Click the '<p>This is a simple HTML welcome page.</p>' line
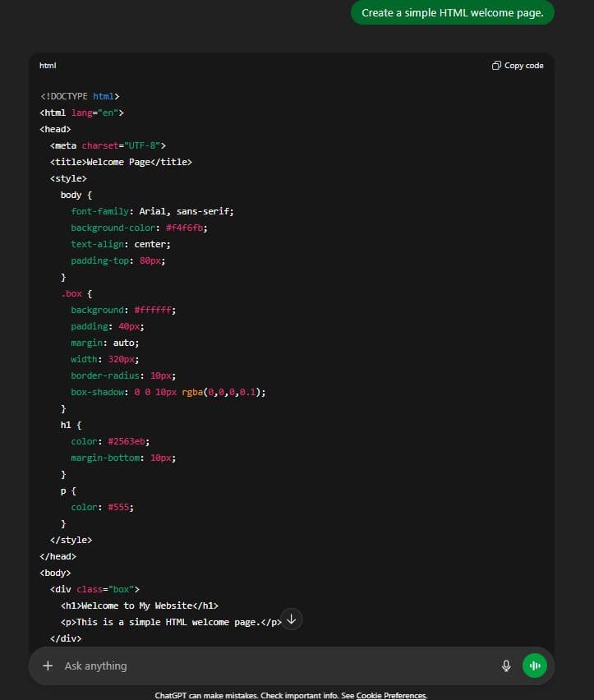Screen dimensions: 594x700 (171, 622)
